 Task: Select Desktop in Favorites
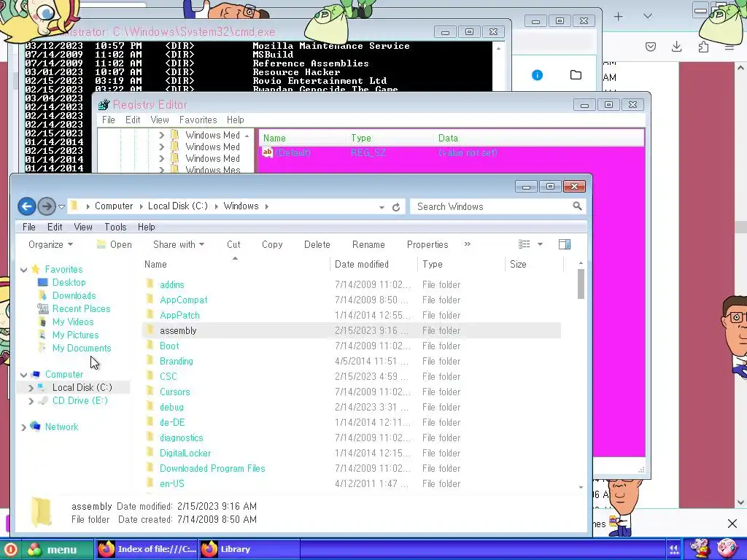tap(69, 282)
